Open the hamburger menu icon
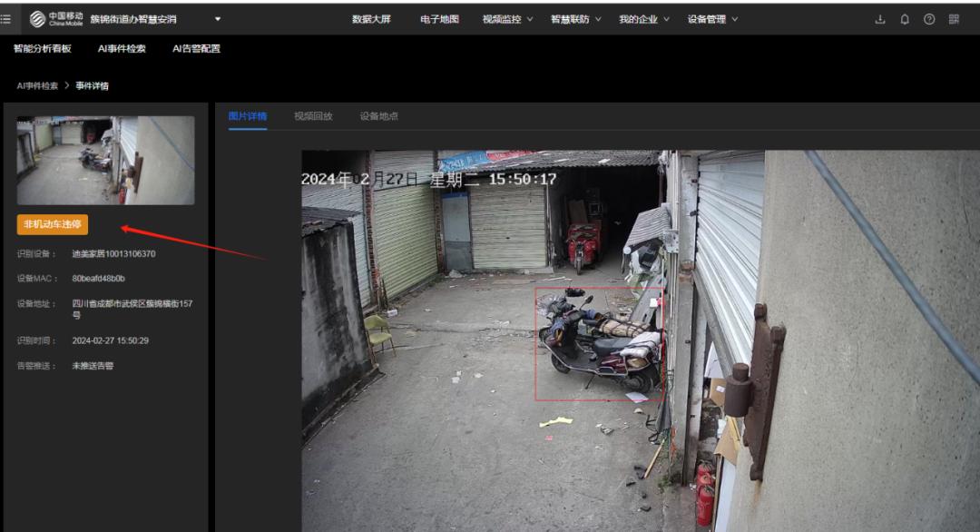 point(5,19)
